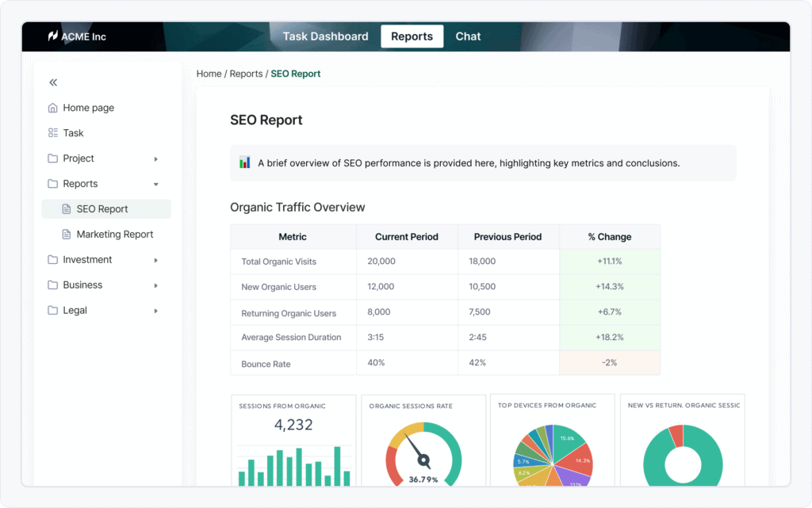Expand the Business folder arrow
This screenshot has height=508, width=812.
coord(156,285)
